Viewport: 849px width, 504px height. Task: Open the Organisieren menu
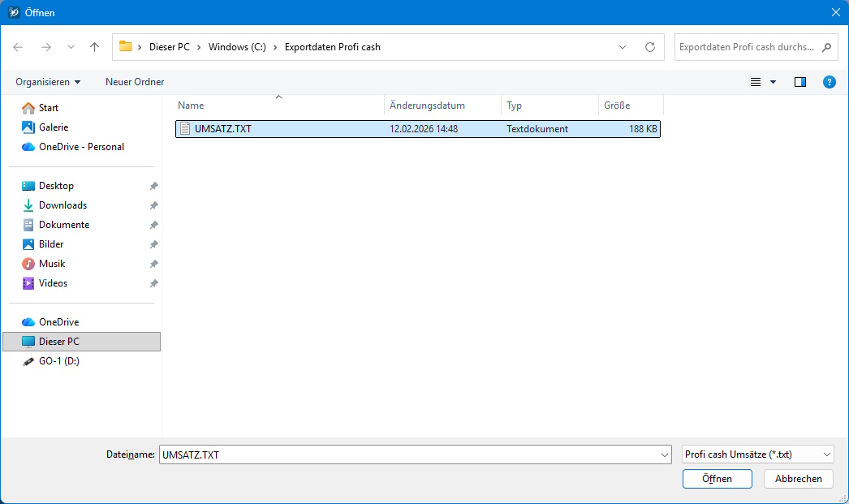[47, 82]
